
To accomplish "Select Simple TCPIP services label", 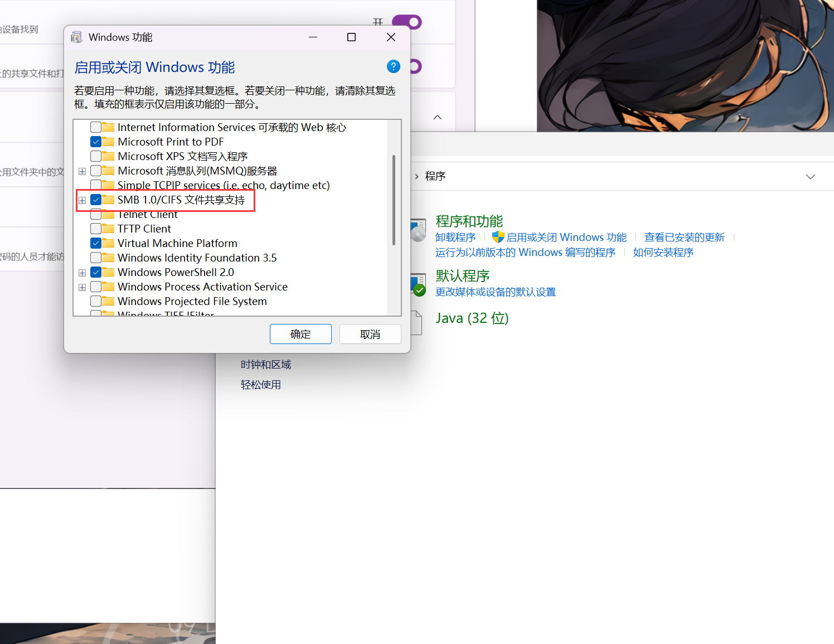I will 224,185.
